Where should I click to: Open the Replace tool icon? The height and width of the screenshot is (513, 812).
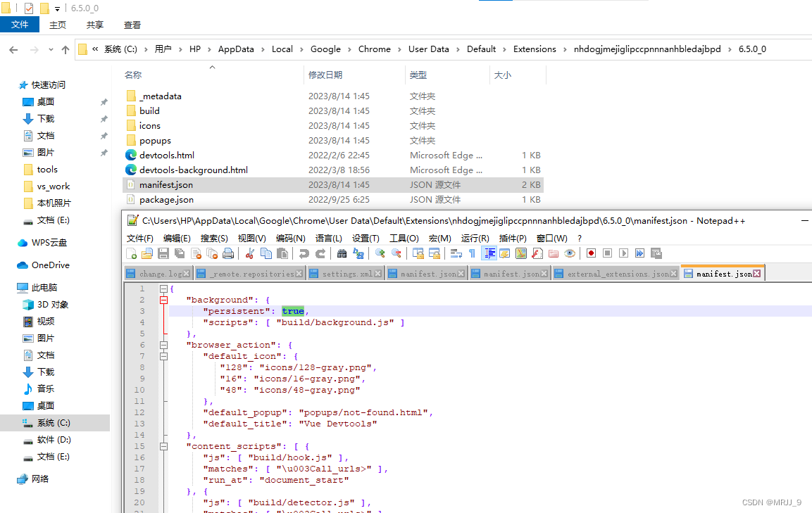click(358, 253)
